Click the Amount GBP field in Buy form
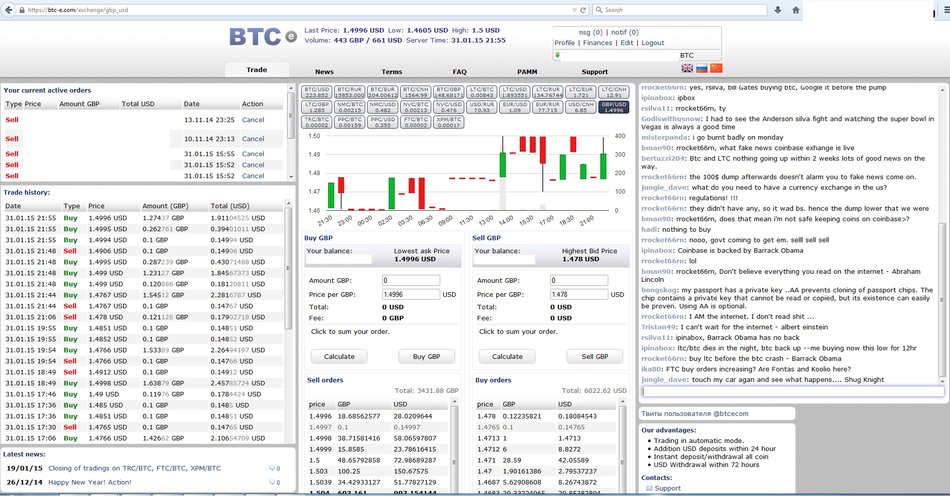The width and height of the screenshot is (950, 496). (x=411, y=280)
